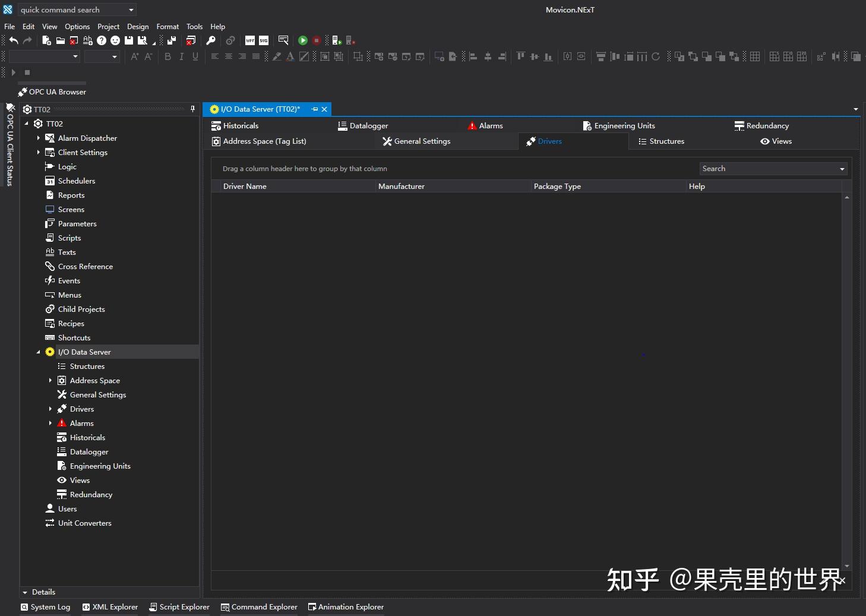Switch to the Engineering Units tab
This screenshot has height=616, width=866.
[619, 126]
